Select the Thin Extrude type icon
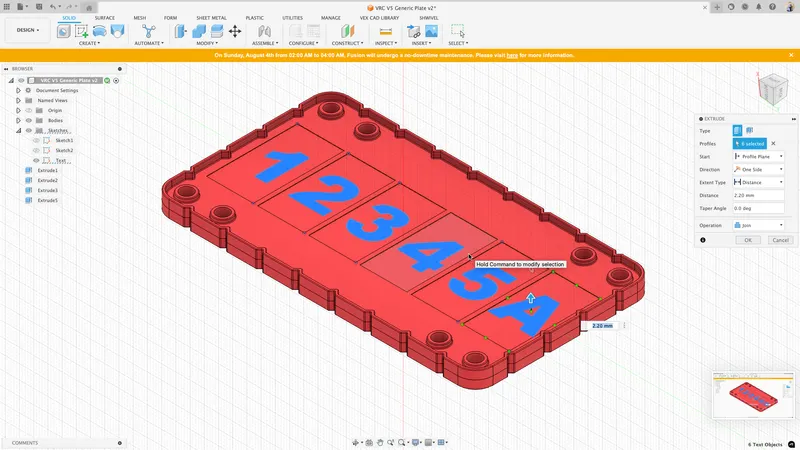The height and width of the screenshot is (450, 800). click(x=750, y=131)
